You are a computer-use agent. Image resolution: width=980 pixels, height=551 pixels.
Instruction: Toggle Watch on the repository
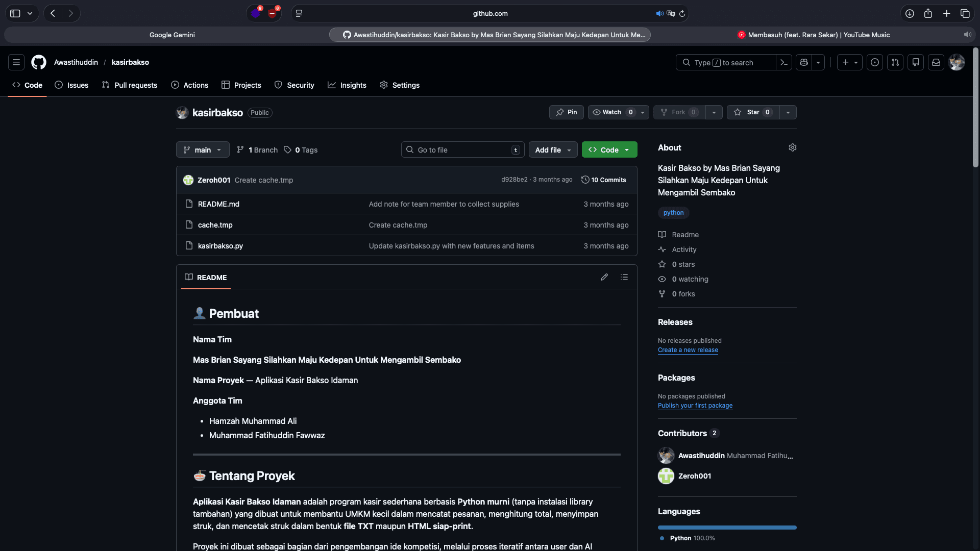(612, 112)
